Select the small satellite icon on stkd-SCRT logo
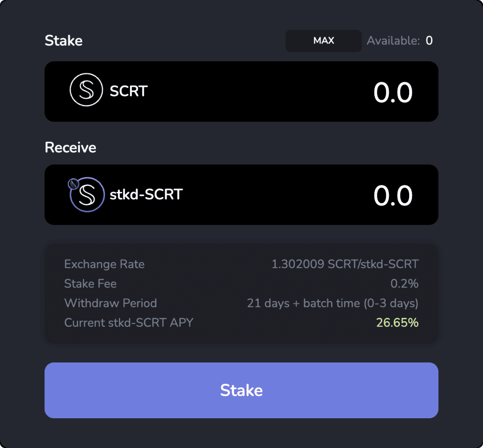This screenshot has height=448, width=483. pyautogui.click(x=73, y=184)
